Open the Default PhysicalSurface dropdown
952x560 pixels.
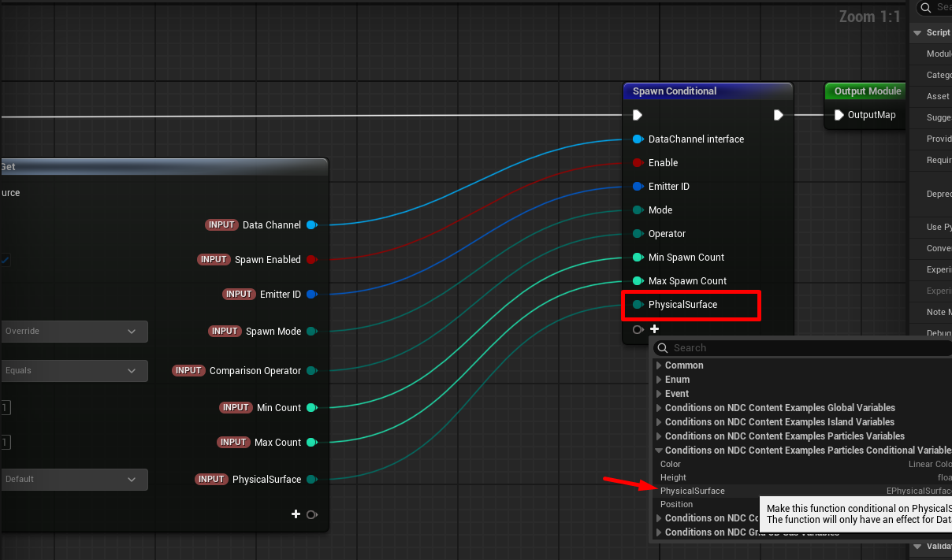pyautogui.click(x=73, y=479)
